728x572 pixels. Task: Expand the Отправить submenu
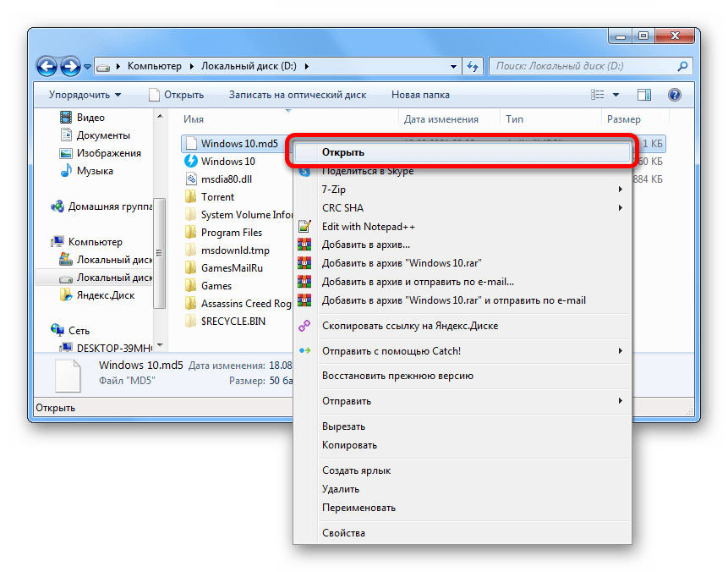pyautogui.click(x=462, y=401)
